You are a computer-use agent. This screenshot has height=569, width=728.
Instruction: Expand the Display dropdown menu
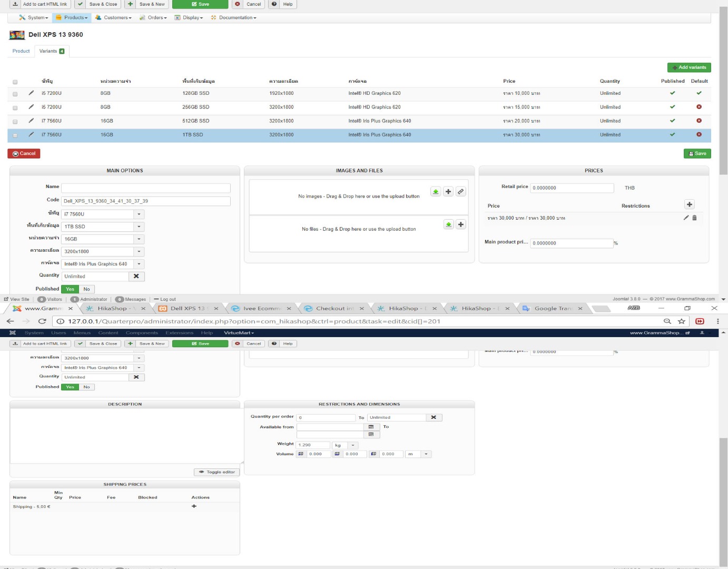click(189, 17)
